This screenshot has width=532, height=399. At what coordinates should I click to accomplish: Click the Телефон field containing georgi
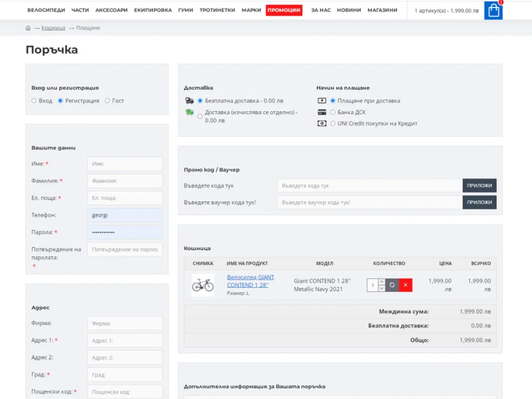(x=125, y=215)
